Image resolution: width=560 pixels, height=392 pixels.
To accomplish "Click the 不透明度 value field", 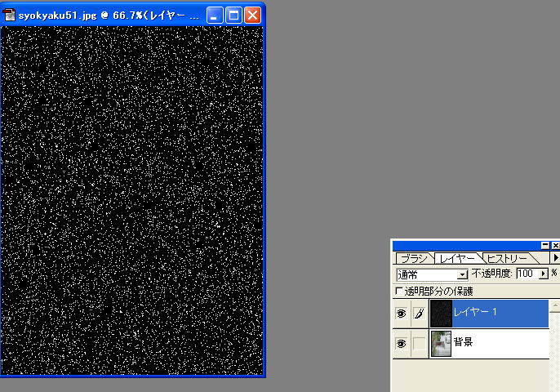I will point(527,274).
